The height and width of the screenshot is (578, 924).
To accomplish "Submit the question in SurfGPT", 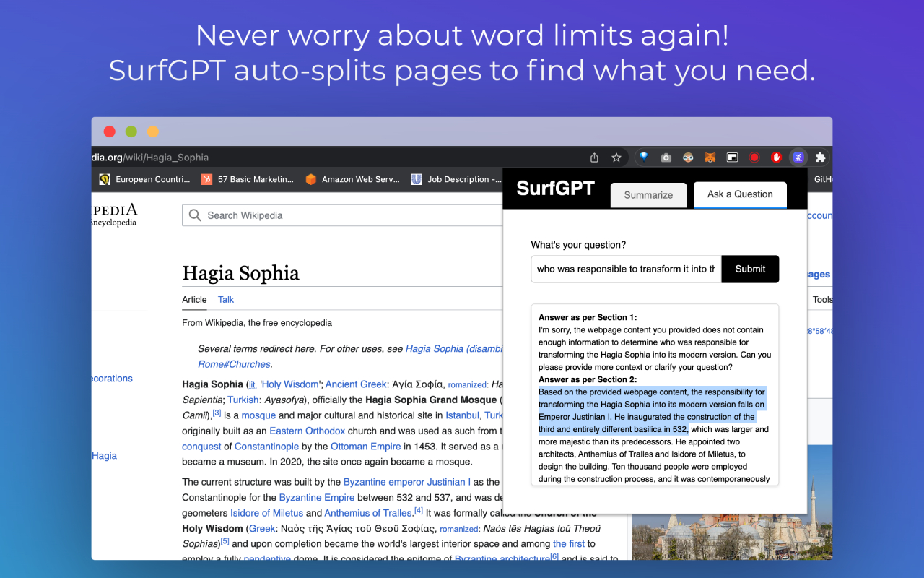I will coord(750,269).
